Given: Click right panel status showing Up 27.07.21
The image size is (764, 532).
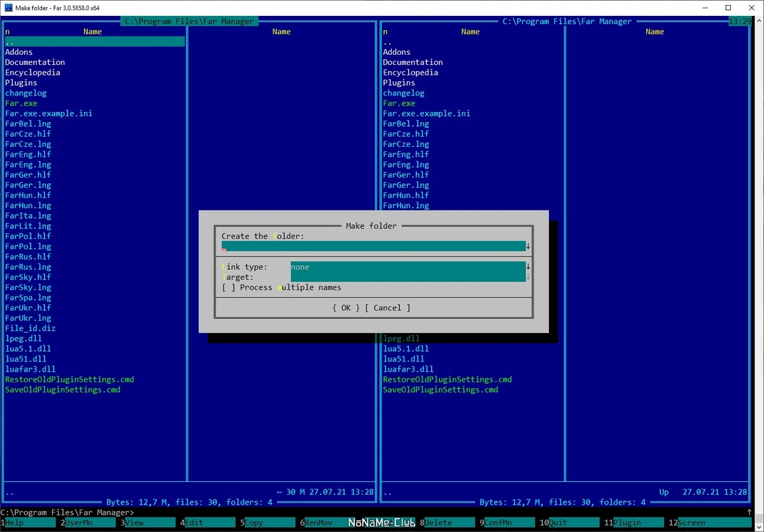Looking at the screenshot, I should (704, 492).
